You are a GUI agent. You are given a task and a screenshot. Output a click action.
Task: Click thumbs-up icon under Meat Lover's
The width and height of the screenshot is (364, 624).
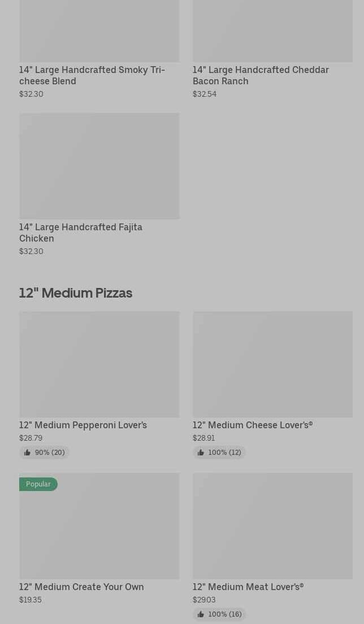click(201, 614)
